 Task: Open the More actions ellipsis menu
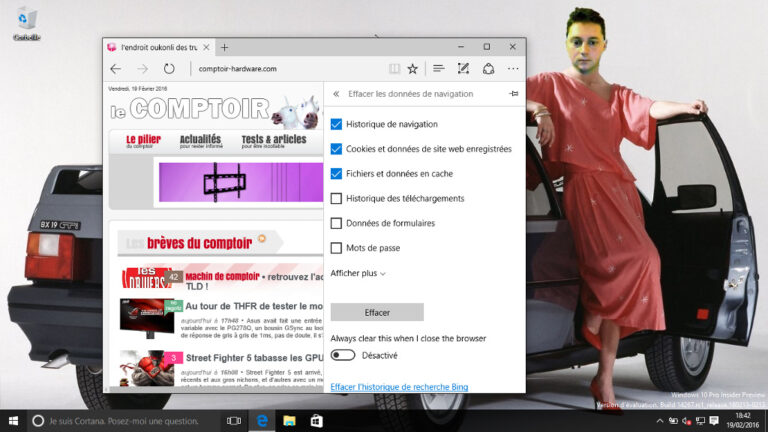513,69
